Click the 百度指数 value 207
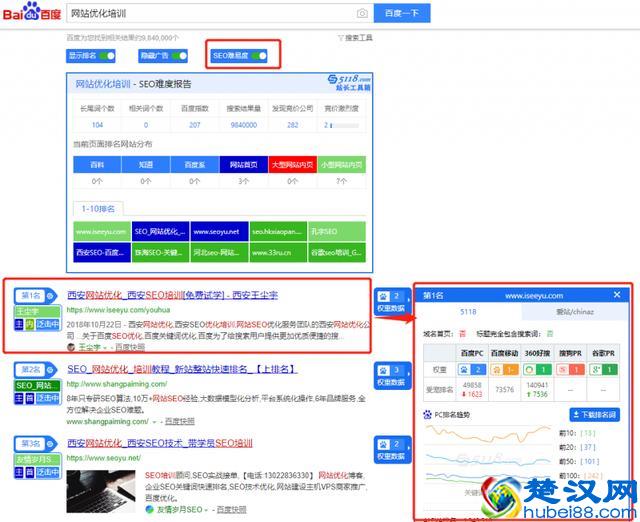 tap(195, 125)
